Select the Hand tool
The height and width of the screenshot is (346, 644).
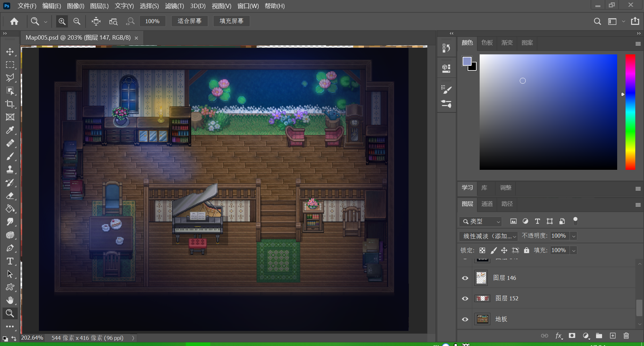[10, 300]
